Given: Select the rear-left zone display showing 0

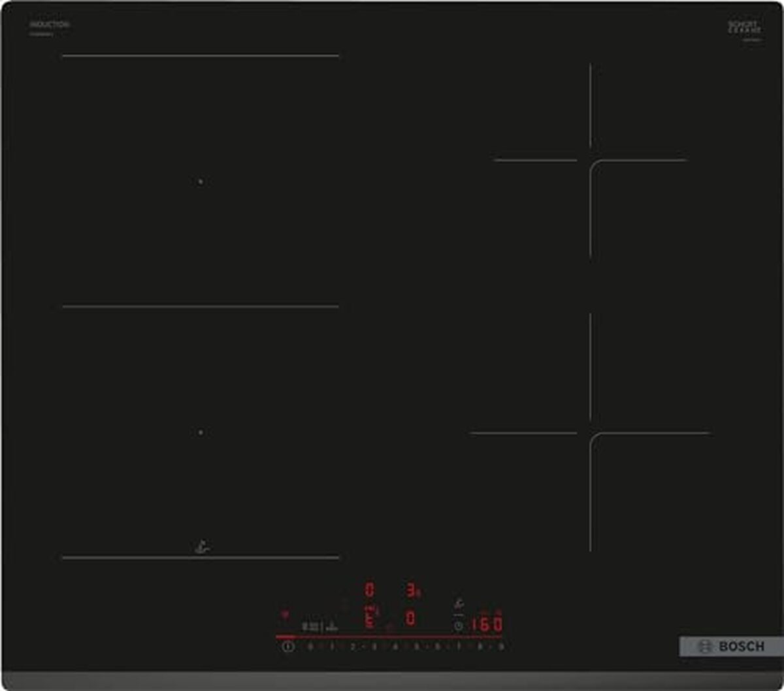Looking at the screenshot, I should coord(370,590).
